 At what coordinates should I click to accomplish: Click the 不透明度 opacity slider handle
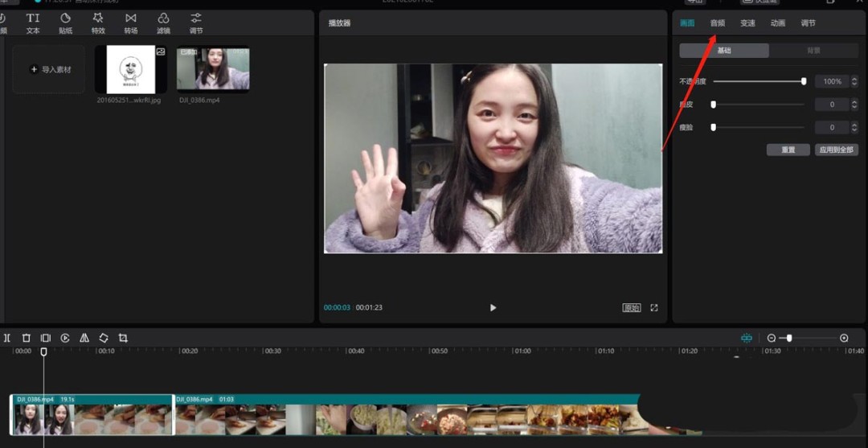pyautogui.click(x=804, y=81)
